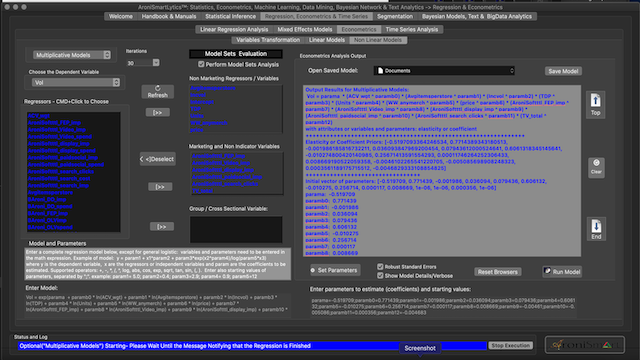Viewport: 640px width, 360px height.
Task: Open Multiplicative Models dropdown
Action: pyautogui.click(x=72, y=55)
